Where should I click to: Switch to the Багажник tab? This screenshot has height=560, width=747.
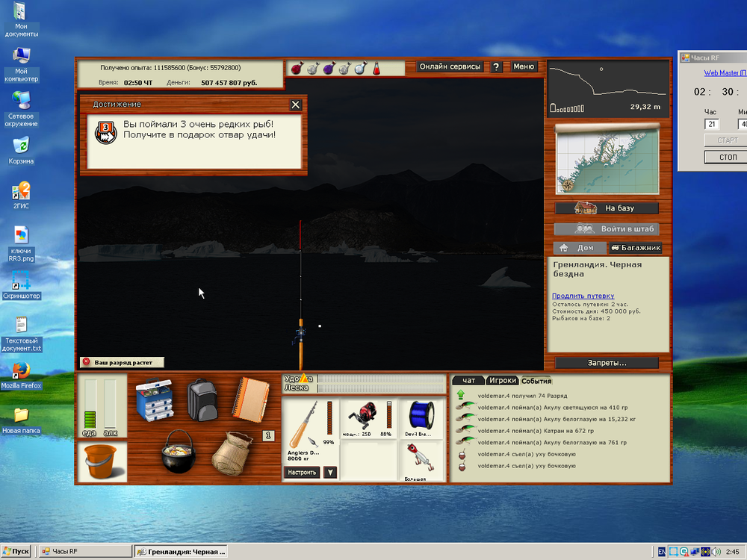[636, 247]
